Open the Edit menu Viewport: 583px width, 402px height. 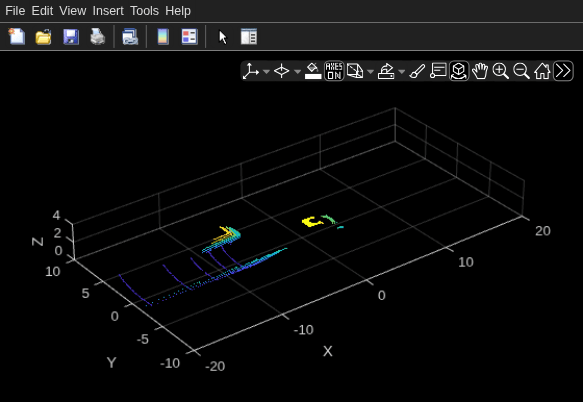tap(42, 11)
